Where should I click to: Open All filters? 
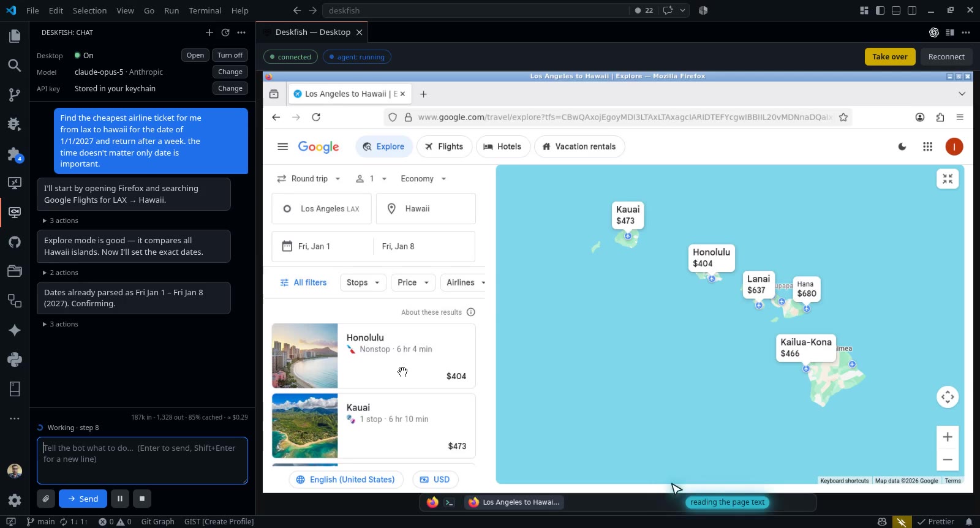point(303,282)
